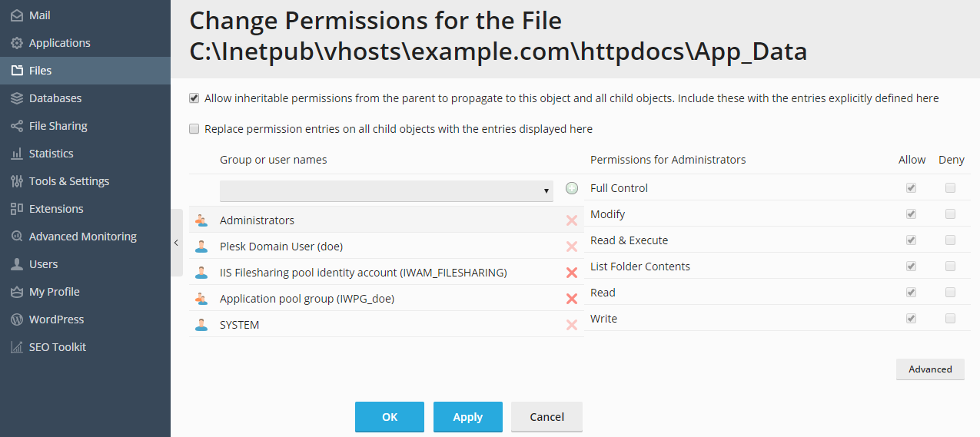The width and height of the screenshot is (980, 437).
Task: Open the group or user names dropdown
Action: click(387, 191)
